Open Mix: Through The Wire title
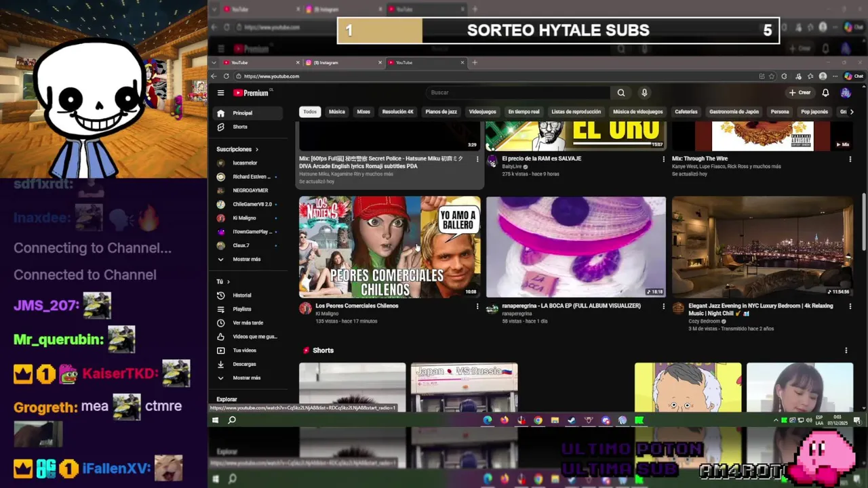868x488 pixels. pos(700,159)
